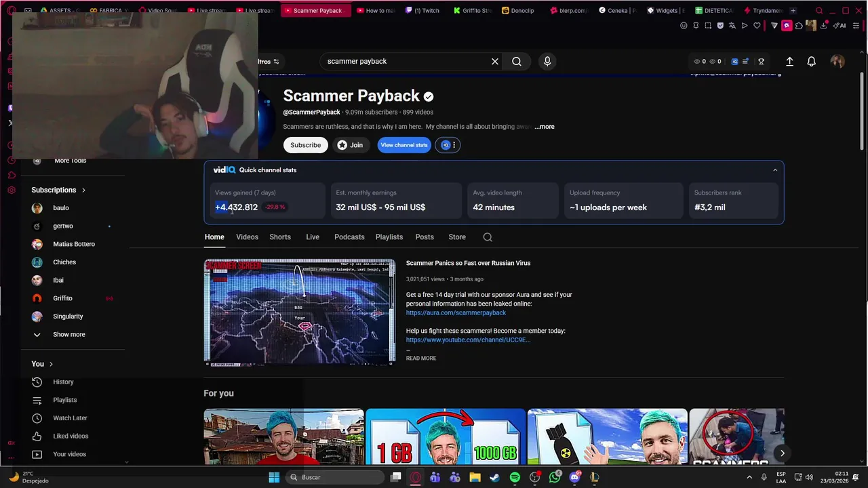
Task: Switch to the Posts channel tab
Action: click(x=425, y=237)
